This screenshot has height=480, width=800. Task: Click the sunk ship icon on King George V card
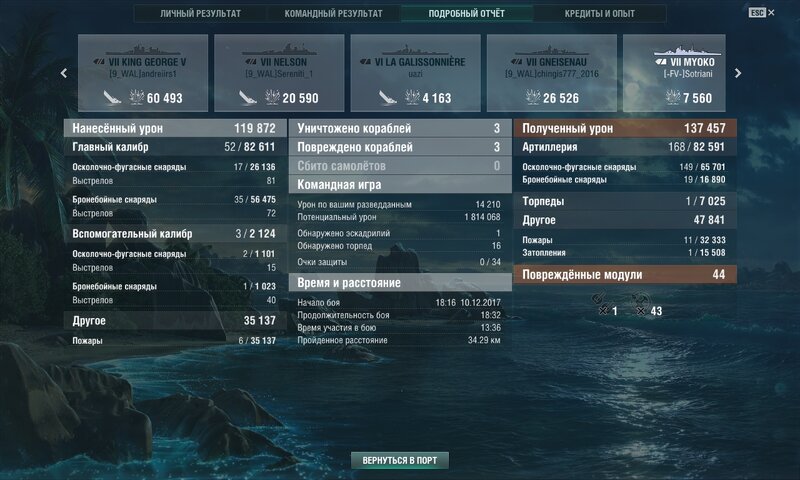[112, 97]
